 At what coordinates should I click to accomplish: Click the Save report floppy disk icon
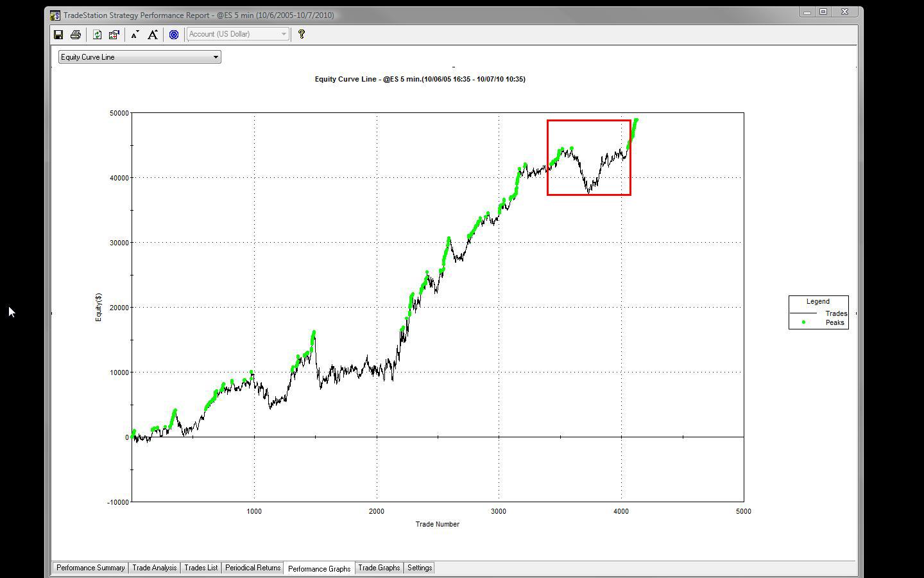(58, 35)
